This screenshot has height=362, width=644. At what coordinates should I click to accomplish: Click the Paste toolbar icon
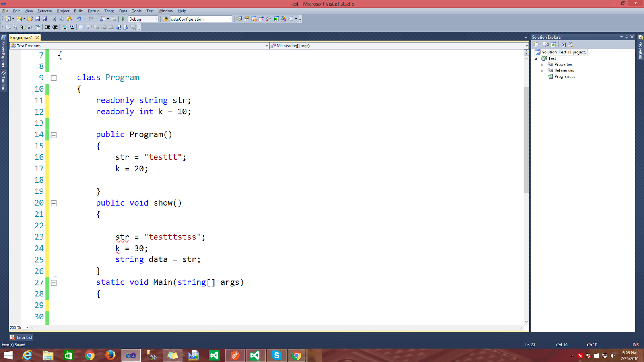[69, 19]
